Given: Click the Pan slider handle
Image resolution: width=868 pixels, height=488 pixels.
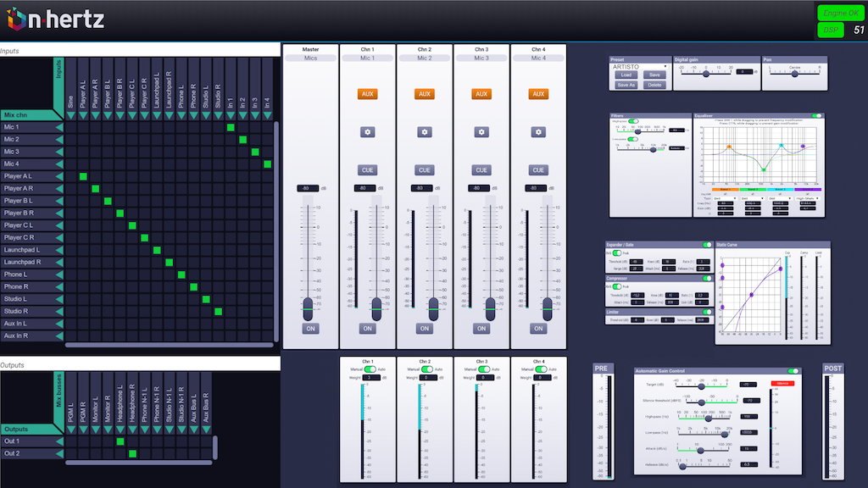Looking at the screenshot, I should pos(795,74).
